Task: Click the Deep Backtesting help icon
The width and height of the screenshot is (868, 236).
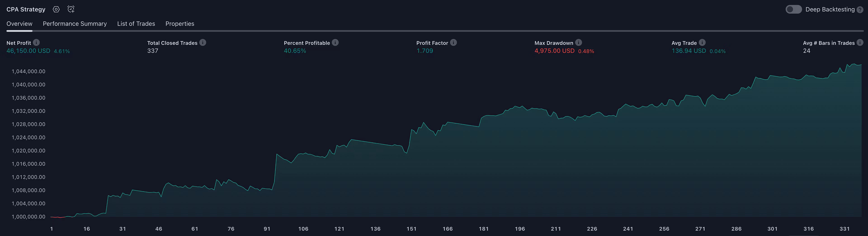Action: click(860, 10)
